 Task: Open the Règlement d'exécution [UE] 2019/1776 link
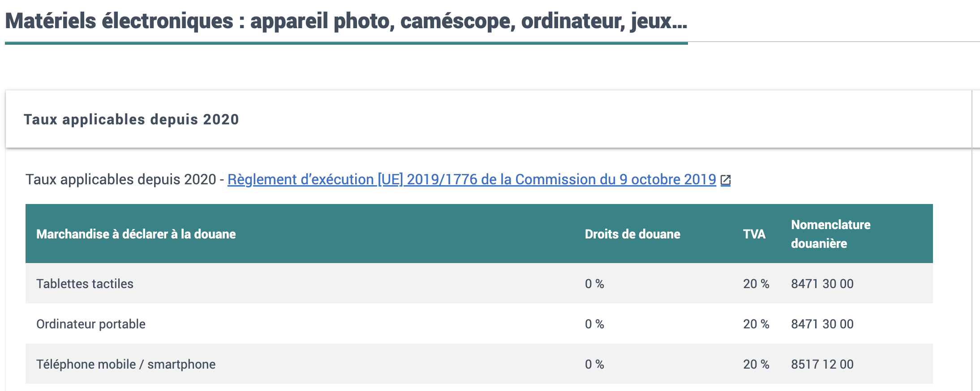point(471,179)
